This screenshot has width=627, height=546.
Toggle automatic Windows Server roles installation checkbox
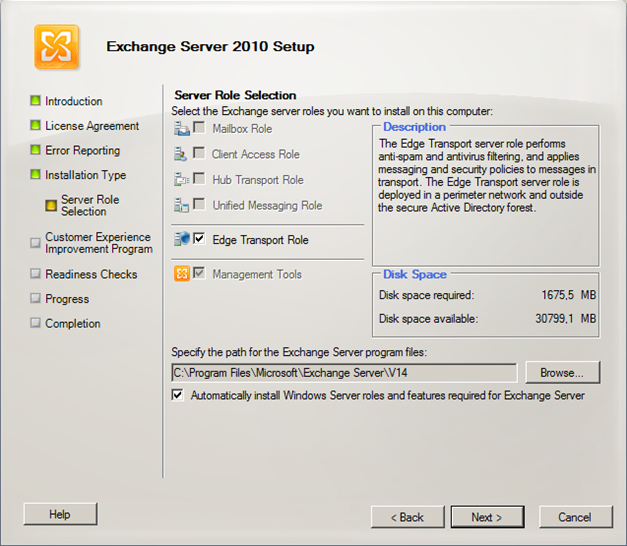click(178, 395)
